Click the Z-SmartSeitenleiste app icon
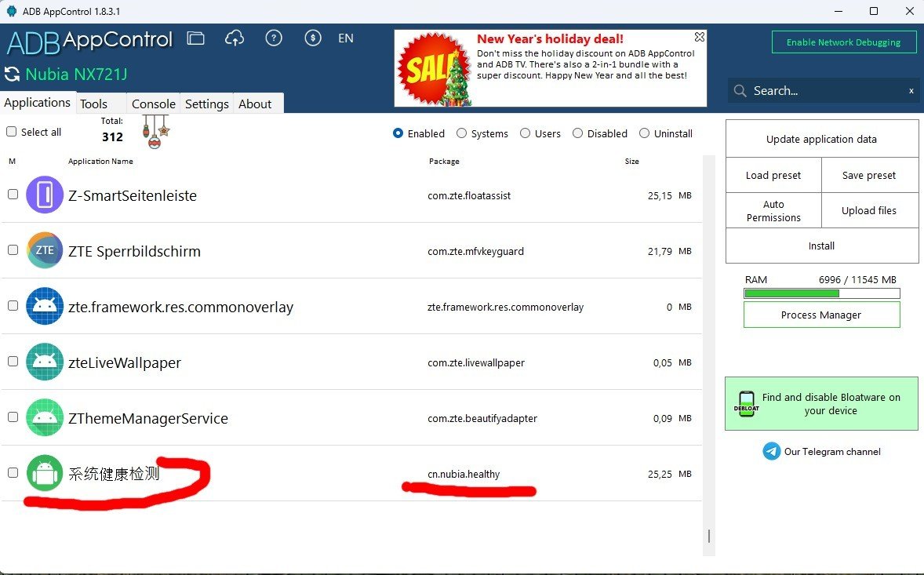Image resolution: width=924 pixels, height=575 pixels. (45, 195)
